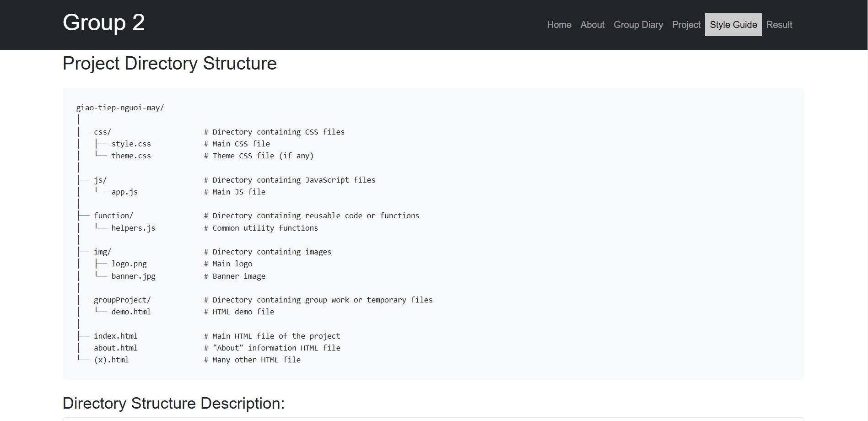Click the style.css file entry
This screenshot has width=868, height=421.
(131, 144)
